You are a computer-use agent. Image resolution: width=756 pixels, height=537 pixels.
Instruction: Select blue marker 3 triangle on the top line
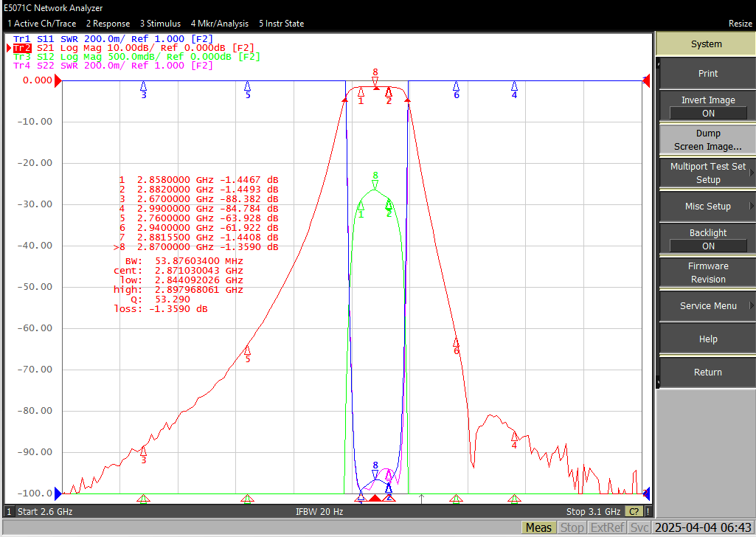(x=144, y=86)
